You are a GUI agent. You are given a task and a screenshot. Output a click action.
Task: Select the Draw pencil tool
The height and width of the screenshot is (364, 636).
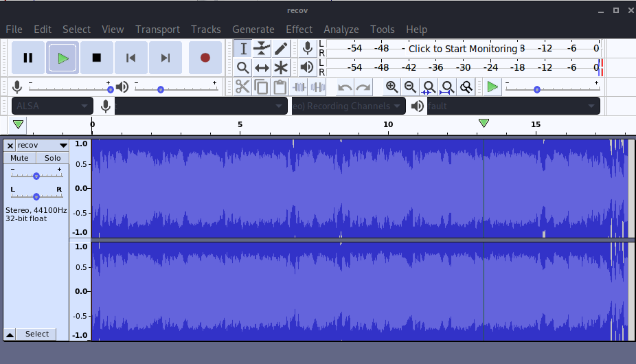click(281, 48)
